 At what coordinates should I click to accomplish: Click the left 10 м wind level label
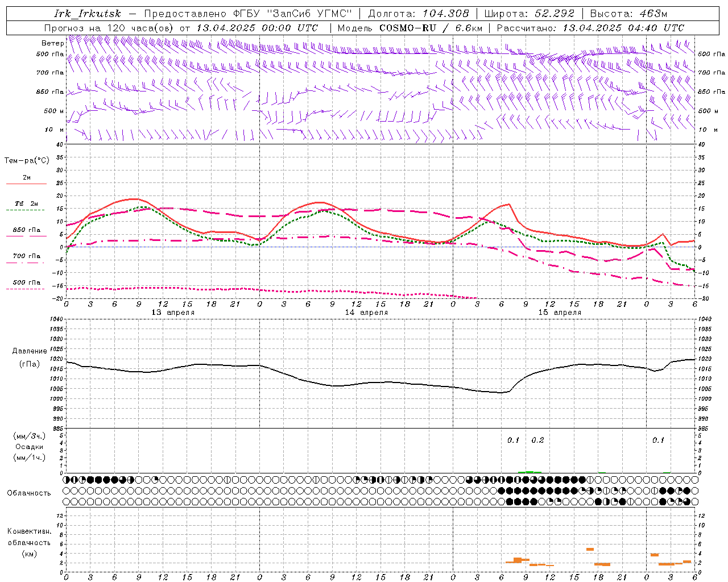55,130
